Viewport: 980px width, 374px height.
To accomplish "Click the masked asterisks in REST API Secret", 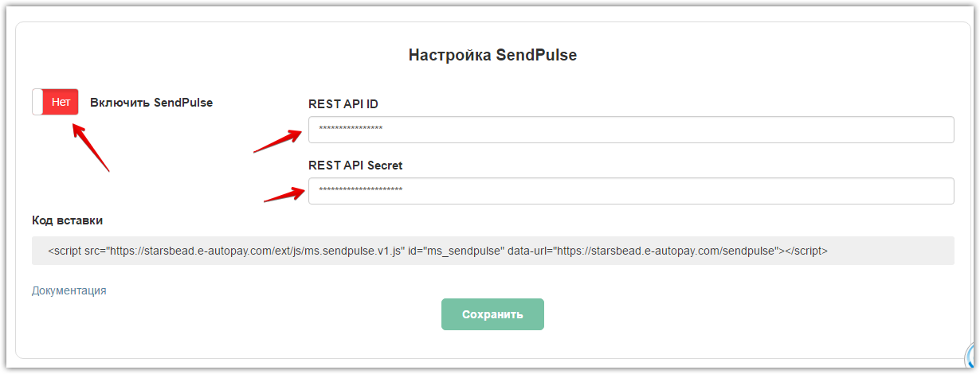I will pos(360,190).
